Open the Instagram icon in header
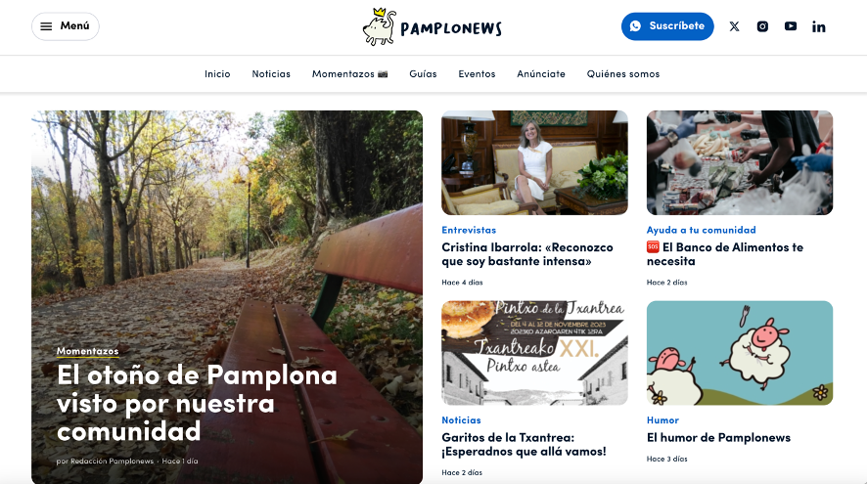 point(762,26)
